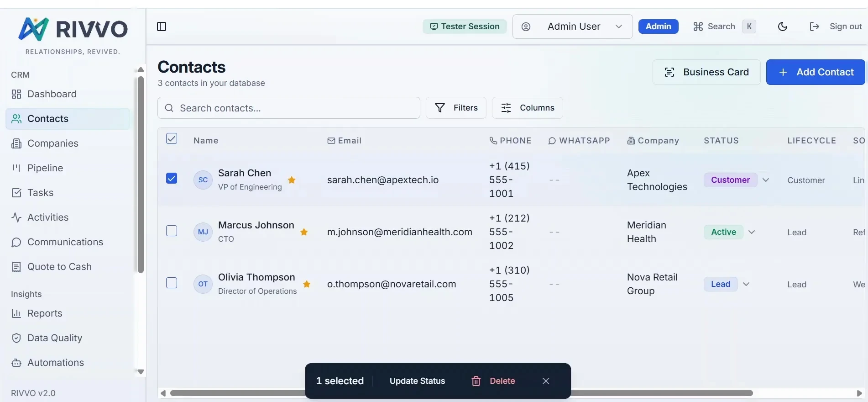Click the table horizontal scrollbar thumb
Viewport: 868px width, 402px height.
point(461,393)
